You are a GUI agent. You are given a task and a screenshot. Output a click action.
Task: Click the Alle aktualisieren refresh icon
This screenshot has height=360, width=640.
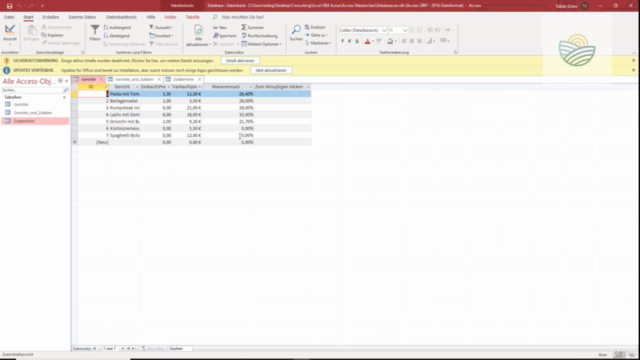[x=198, y=31]
